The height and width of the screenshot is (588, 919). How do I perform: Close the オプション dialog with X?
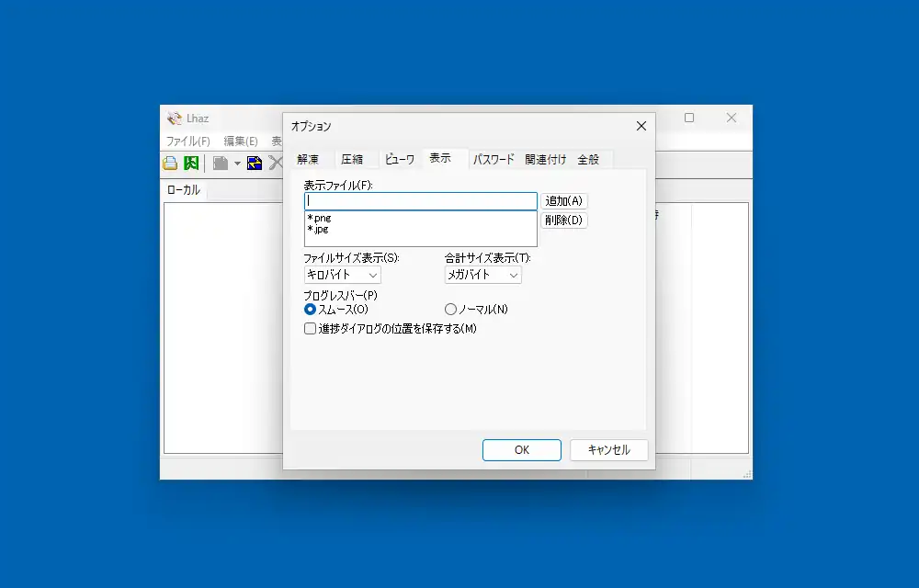click(x=641, y=126)
